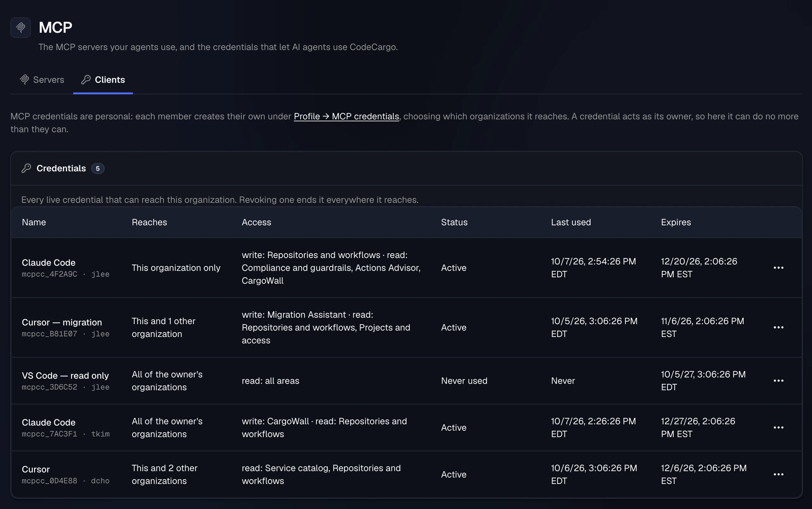
Task: Open actions menu for mcpcc_4F2A9C credential
Action: (x=778, y=268)
